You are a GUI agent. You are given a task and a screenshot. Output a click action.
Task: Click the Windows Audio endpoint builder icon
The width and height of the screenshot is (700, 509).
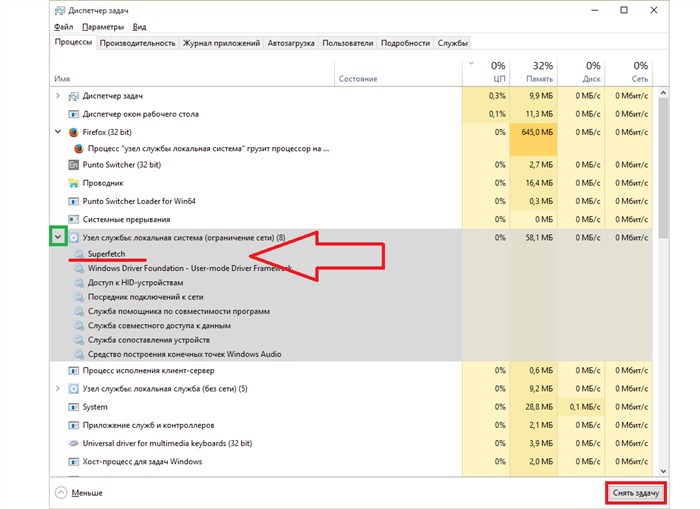tap(79, 354)
